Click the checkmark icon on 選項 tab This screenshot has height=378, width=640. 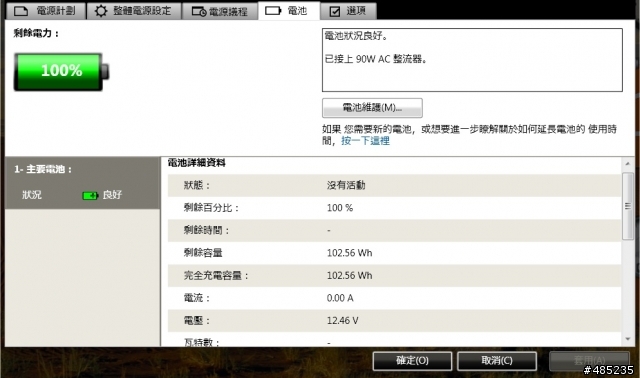coord(335,11)
